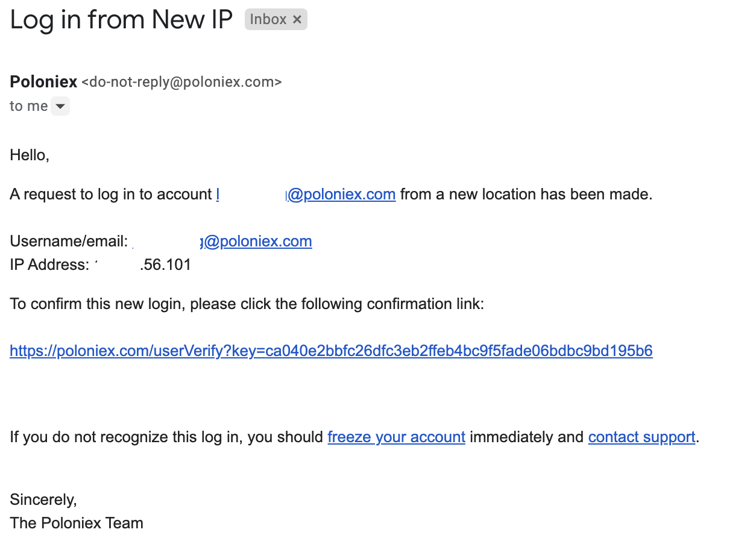Screen dimensions: 756x547
Task: Follow the 'freeze your account' link
Action: point(396,437)
